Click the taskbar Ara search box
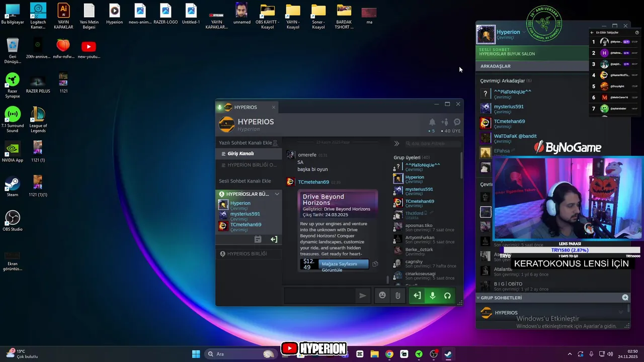 pyautogui.click(x=241, y=354)
